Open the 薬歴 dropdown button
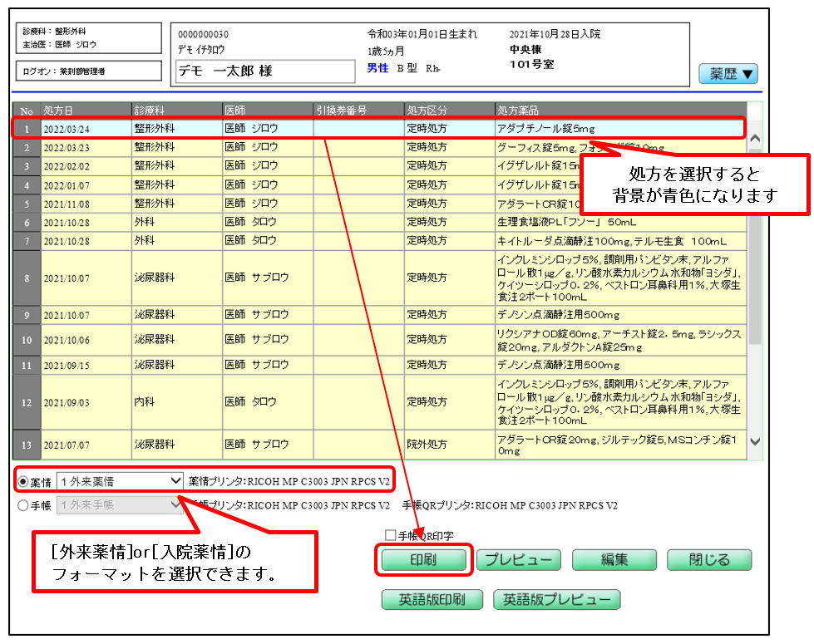The image size is (814, 644). (728, 74)
